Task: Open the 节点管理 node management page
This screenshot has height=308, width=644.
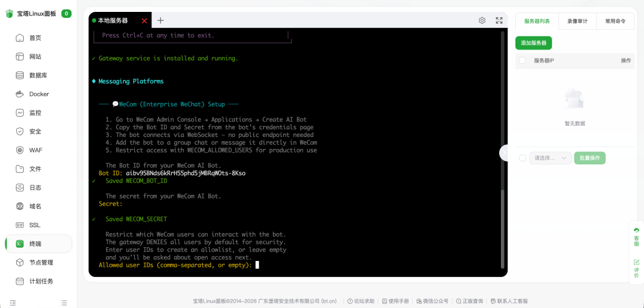Action: [x=38, y=263]
